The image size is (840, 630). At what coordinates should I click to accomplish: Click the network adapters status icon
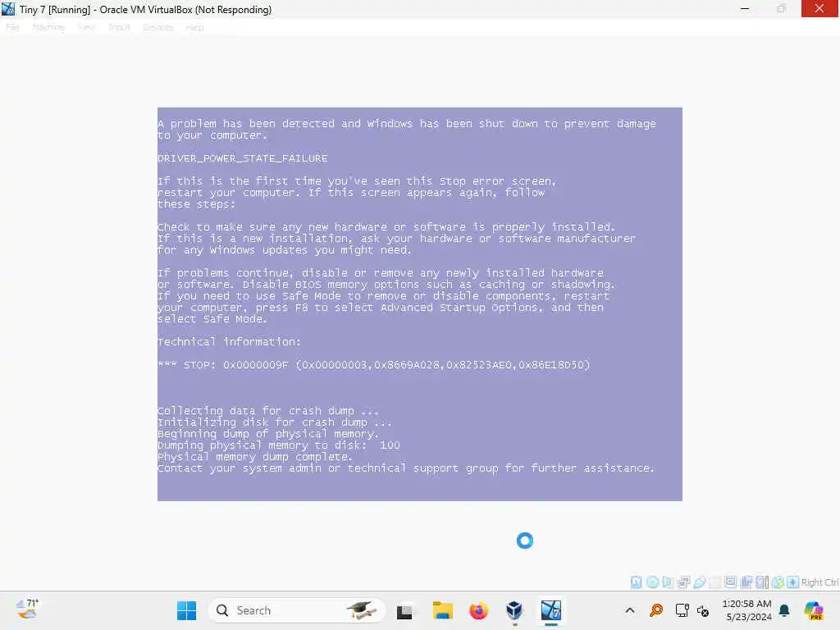tap(683, 582)
